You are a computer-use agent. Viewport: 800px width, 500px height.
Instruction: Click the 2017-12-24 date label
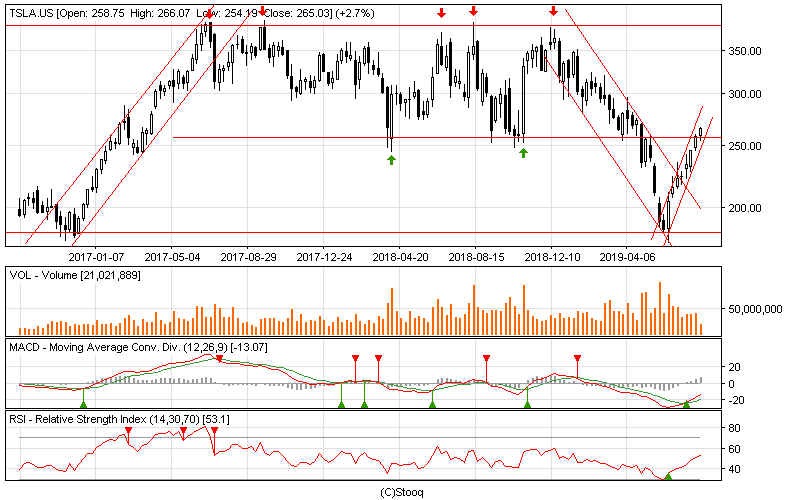(x=324, y=257)
